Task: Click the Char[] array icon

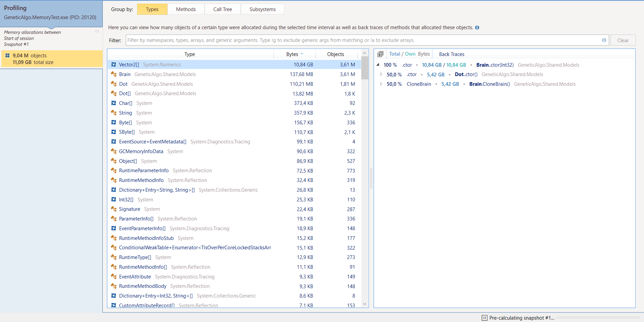Action: point(114,103)
